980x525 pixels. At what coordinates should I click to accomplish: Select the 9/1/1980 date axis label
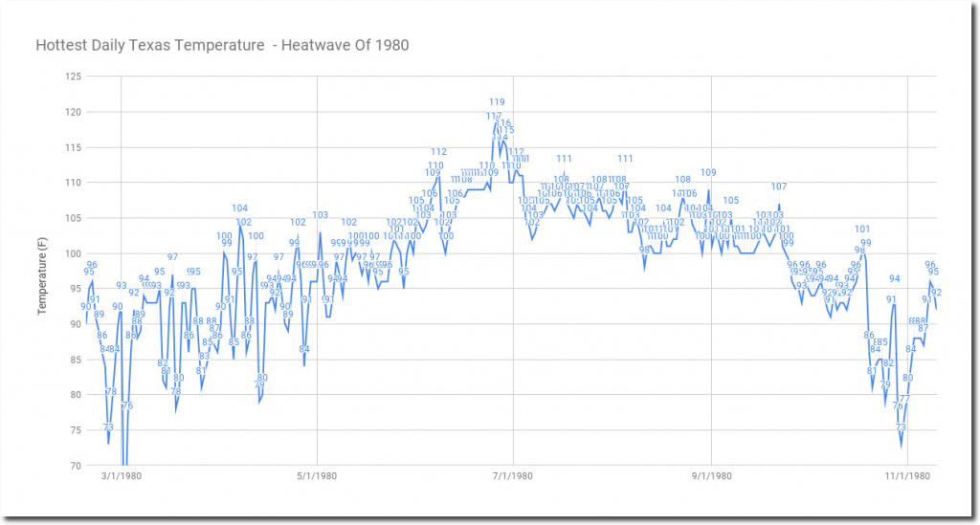710,475
